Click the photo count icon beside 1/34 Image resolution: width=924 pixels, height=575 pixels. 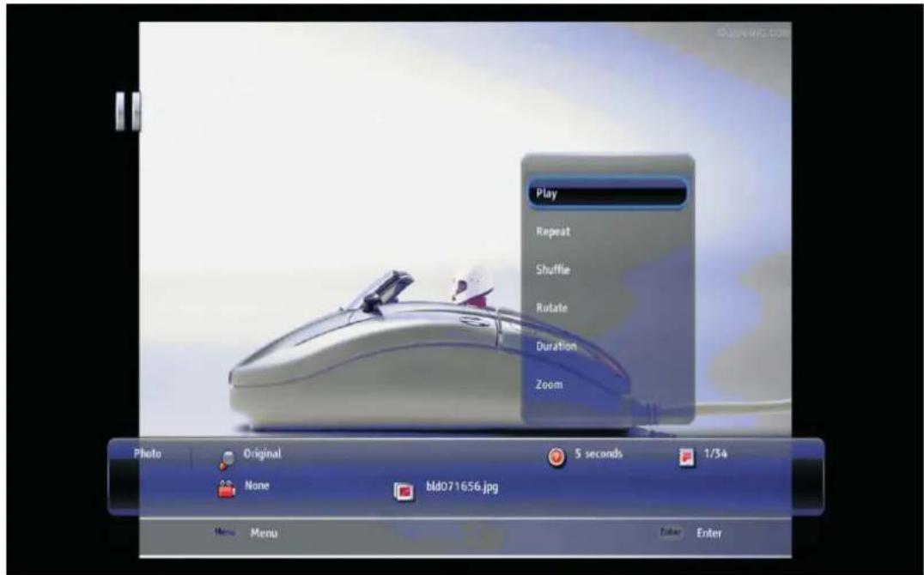(686, 457)
